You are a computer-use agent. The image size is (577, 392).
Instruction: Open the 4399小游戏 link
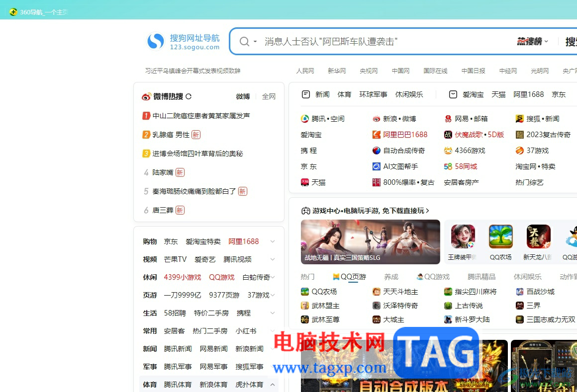183,277
